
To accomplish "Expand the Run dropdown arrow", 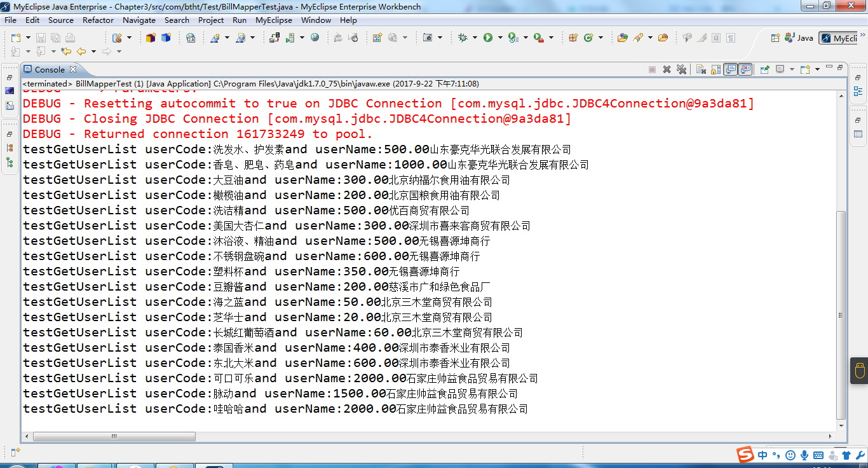I will pyautogui.click(x=500, y=38).
